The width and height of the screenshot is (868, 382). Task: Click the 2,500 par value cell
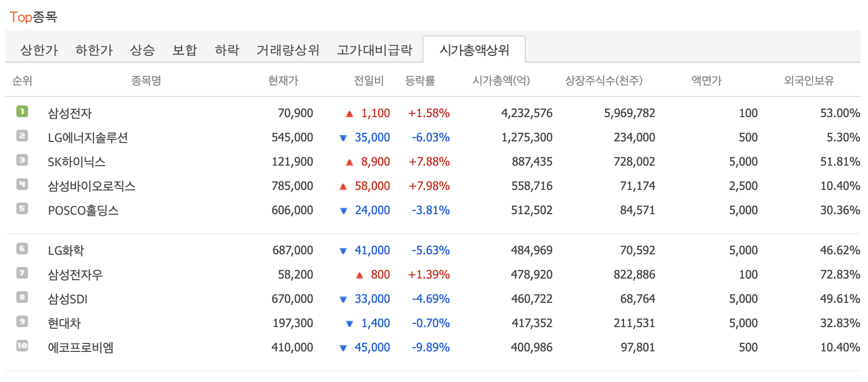[x=743, y=186]
